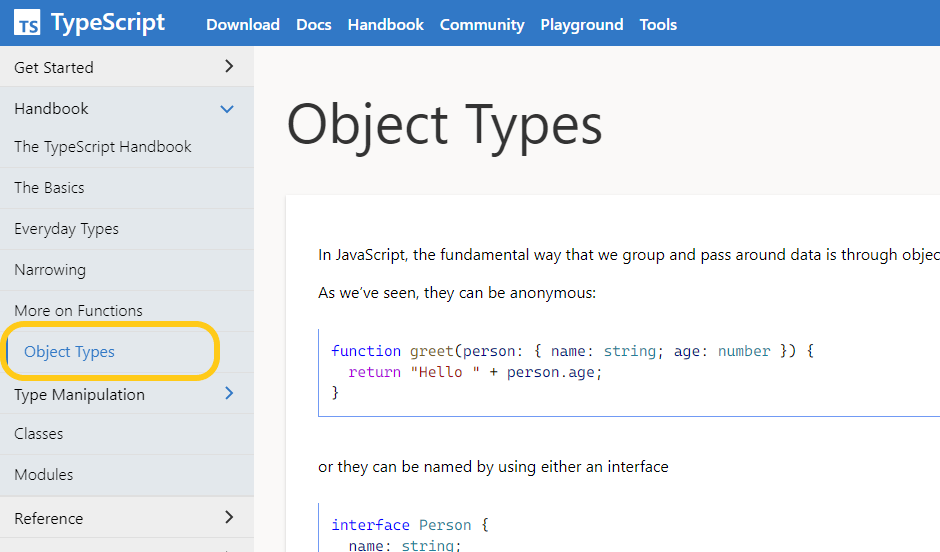The width and height of the screenshot is (940, 552).
Task: Open More on Functions chapter
Action: 79,310
